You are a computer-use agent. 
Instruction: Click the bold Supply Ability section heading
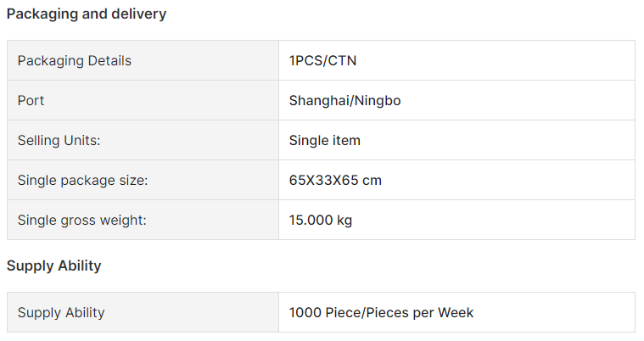click(x=53, y=266)
